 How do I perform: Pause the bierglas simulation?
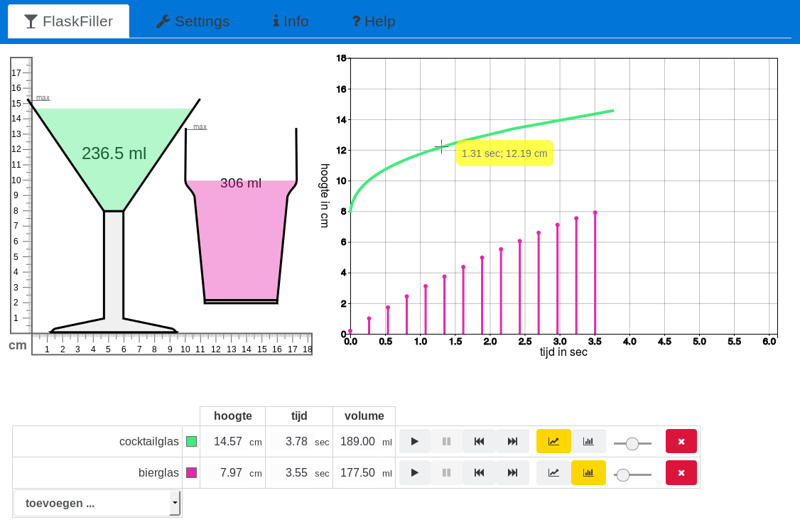coord(446,472)
